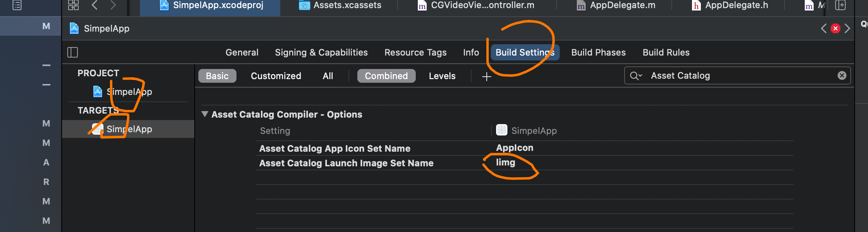Collapse Asset Catalog Compiler - Options section
The width and height of the screenshot is (868, 232).
point(205,114)
